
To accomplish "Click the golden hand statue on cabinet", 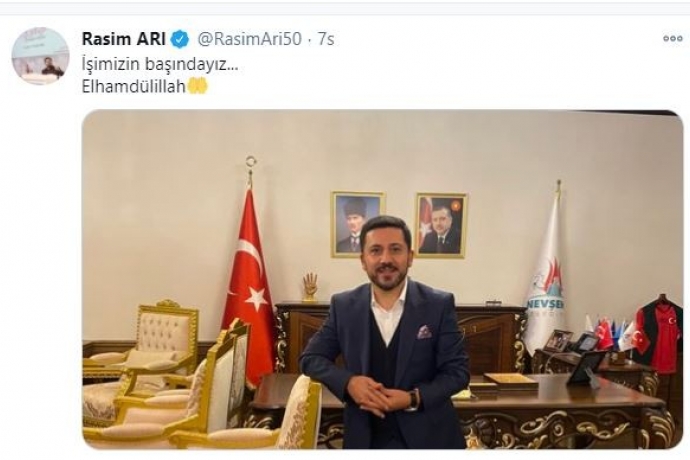I will point(310,287).
